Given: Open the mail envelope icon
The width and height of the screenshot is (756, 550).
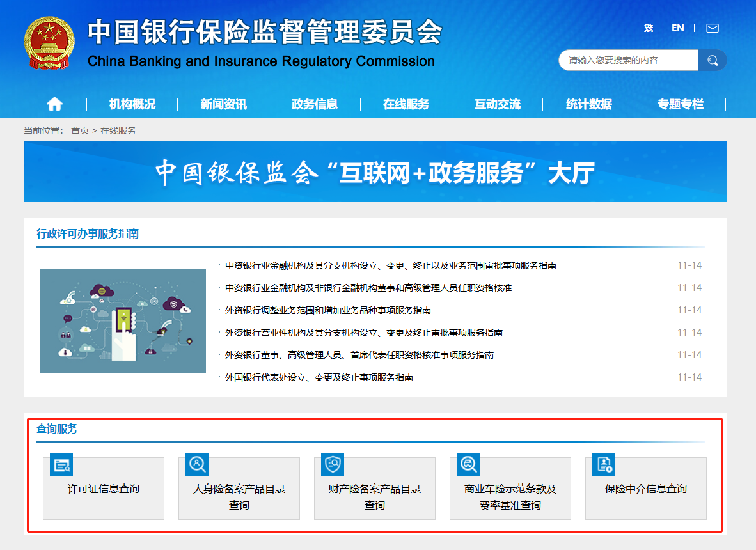Looking at the screenshot, I should click(x=712, y=28).
